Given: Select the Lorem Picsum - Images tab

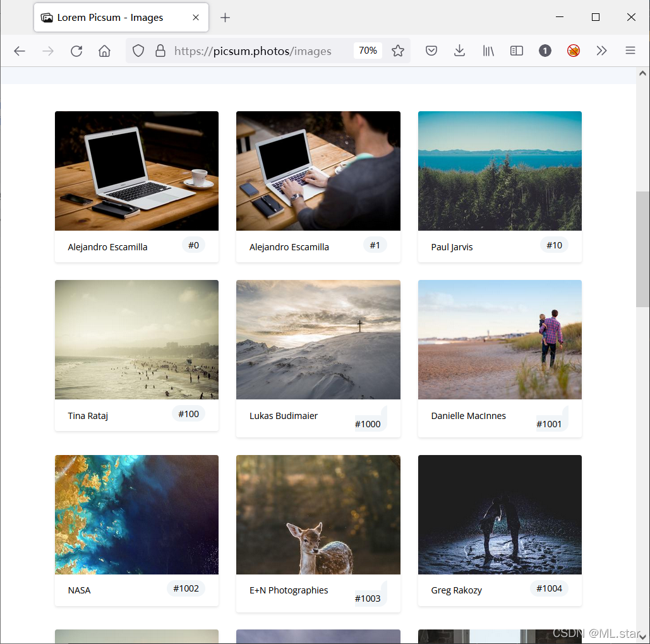Looking at the screenshot, I should (x=121, y=18).
